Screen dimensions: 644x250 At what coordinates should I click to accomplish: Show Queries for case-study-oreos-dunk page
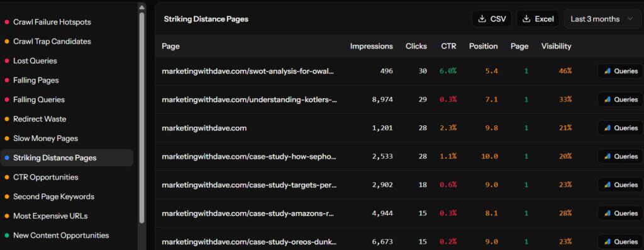pyautogui.click(x=620, y=241)
